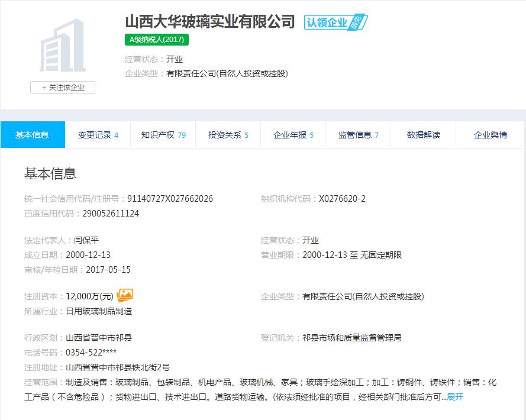Viewport: 526px width, 420px height.
Task: Switch to the 企业舆情 tab
Action: click(x=490, y=135)
